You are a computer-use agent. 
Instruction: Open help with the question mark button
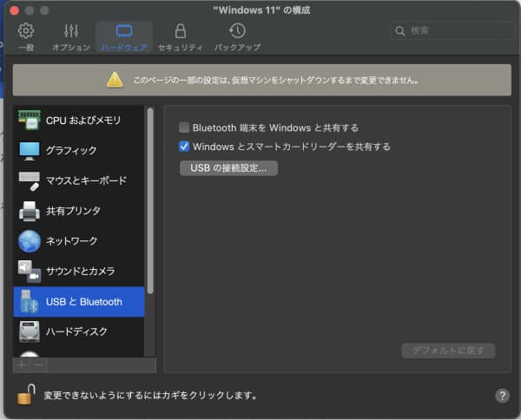click(502, 396)
